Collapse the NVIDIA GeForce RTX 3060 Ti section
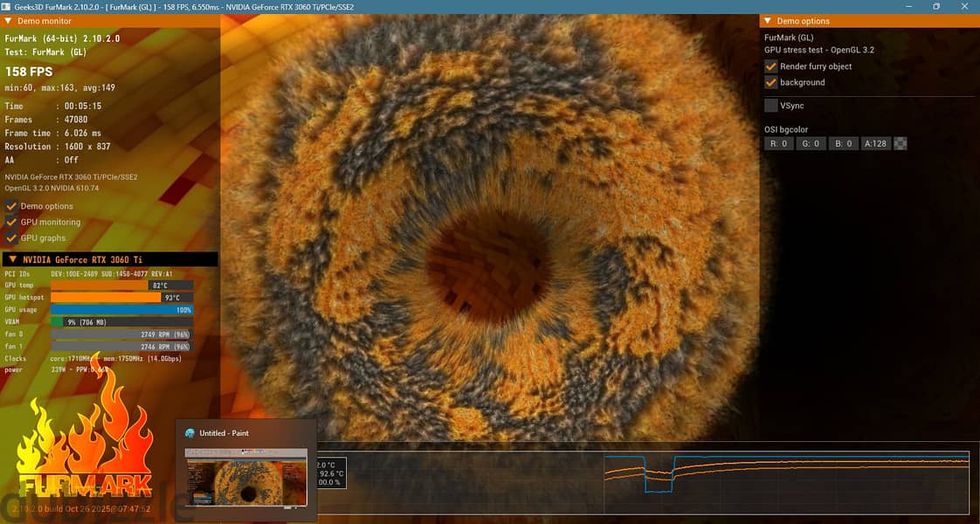 pyautogui.click(x=12, y=259)
